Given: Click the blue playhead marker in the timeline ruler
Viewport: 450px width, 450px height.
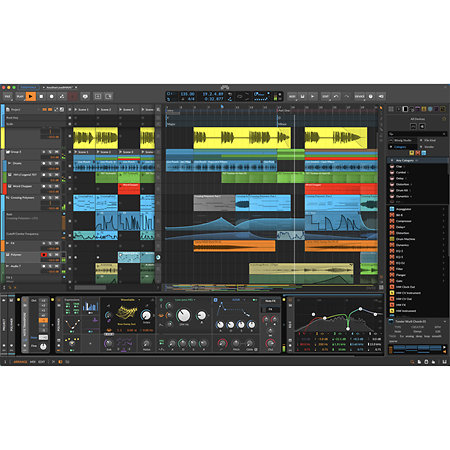Looking at the screenshot, I should (222, 107).
